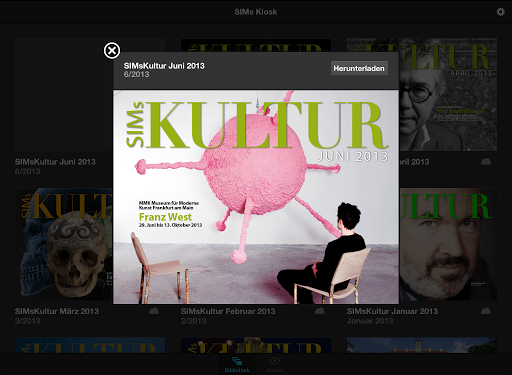Viewport: 512px width, 375px height.
Task: Open settings via the gear icon
Action: coord(500,12)
